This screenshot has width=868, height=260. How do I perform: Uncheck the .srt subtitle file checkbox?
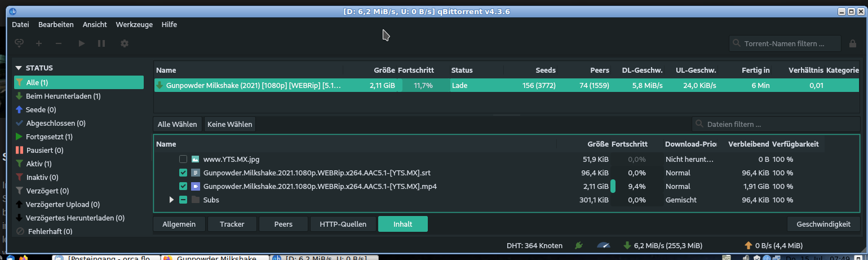183,173
